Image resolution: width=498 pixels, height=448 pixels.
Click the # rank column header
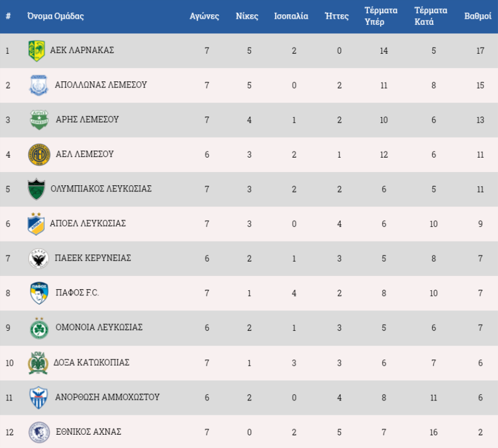click(8, 16)
